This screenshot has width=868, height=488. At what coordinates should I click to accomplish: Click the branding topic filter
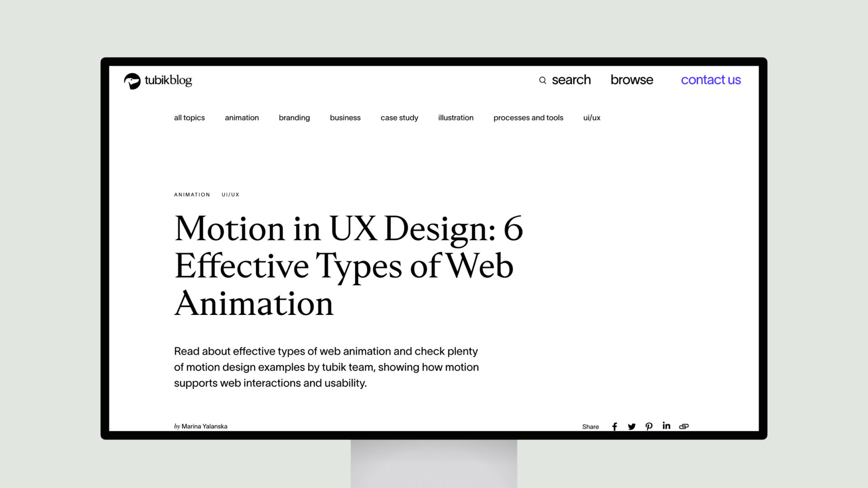[294, 118]
